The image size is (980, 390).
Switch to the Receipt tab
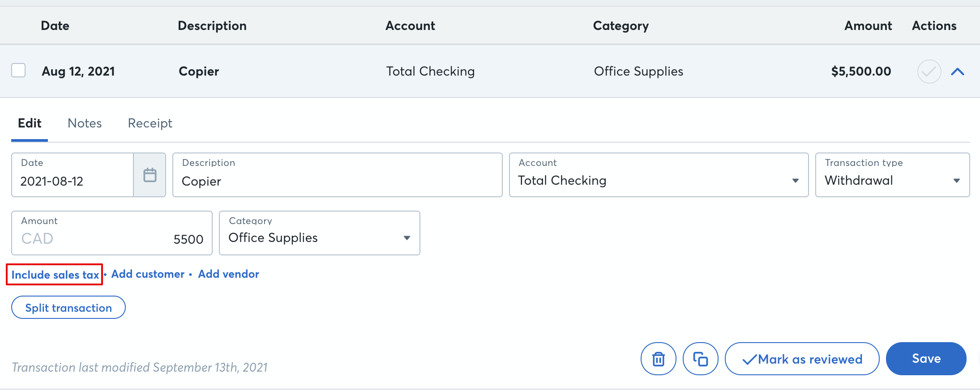tap(150, 123)
